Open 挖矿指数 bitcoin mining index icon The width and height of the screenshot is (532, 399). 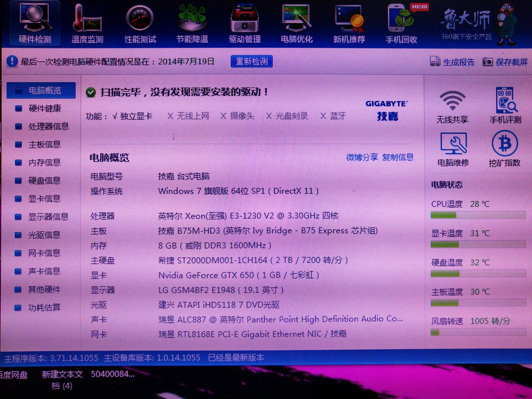505,149
